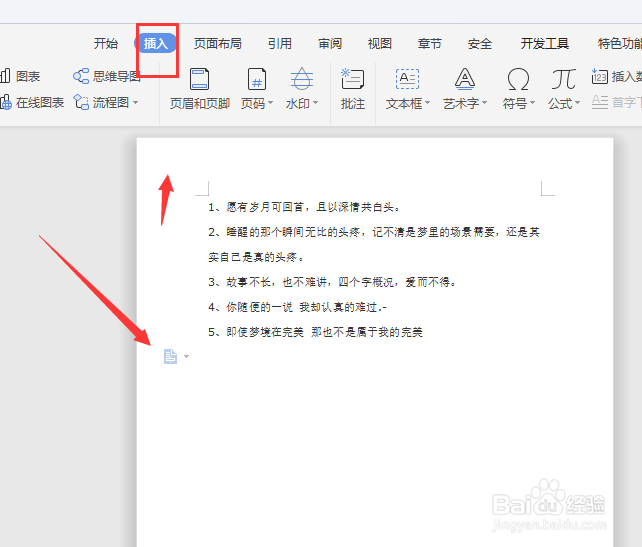The width and height of the screenshot is (642, 547).
Task: Click the 公式 pi formula icon
Action: click(x=563, y=79)
